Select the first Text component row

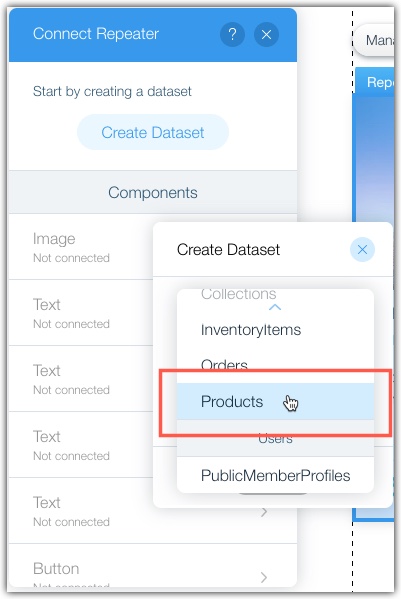click(x=81, y=313)
